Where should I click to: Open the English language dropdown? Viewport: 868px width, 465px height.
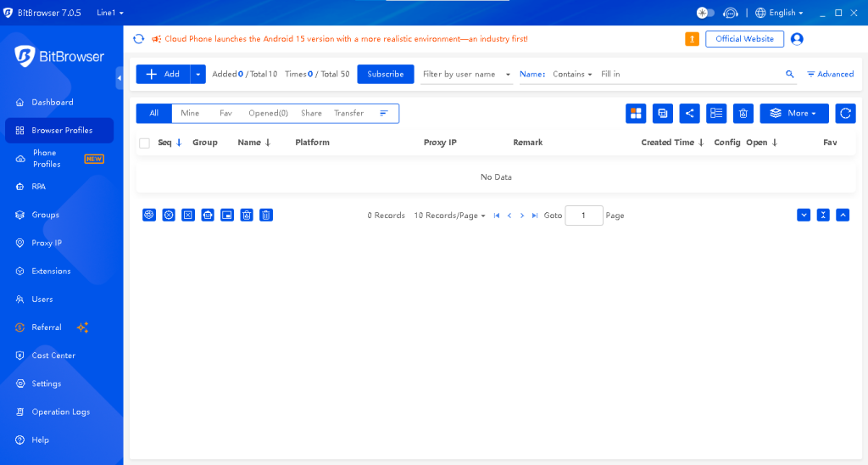pyautogui.click(x=780, y=13)
